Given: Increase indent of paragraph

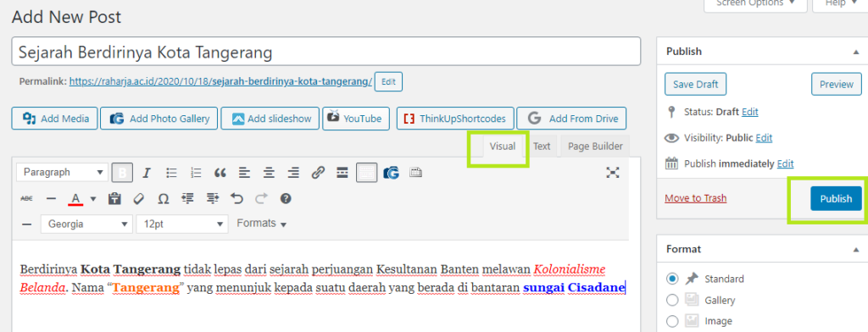Looking at the screenshot, I should 212,198.
